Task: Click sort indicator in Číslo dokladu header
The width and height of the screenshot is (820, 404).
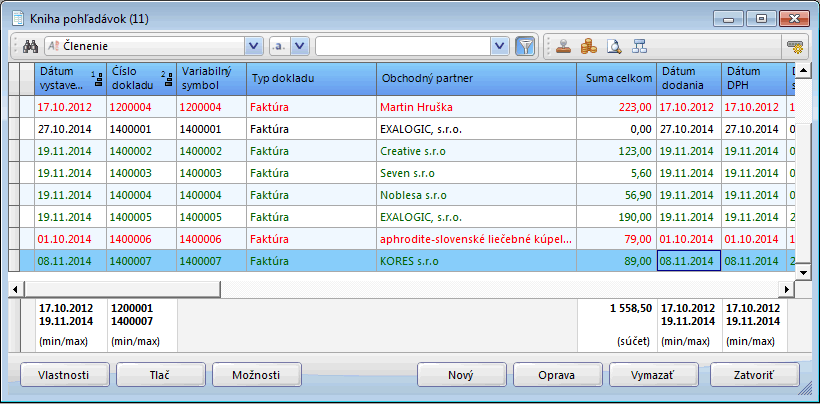Action: (x=166, y=78)
